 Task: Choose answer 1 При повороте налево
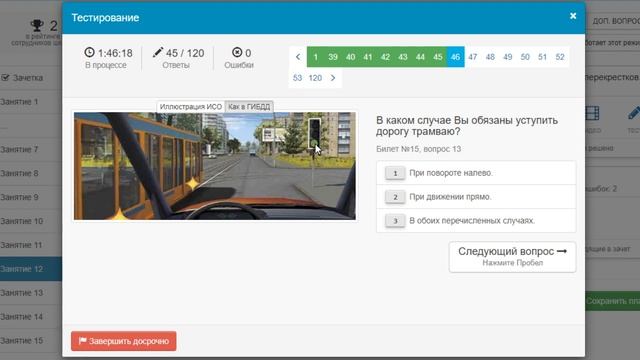pyautogui.click(x=476, y=173)
